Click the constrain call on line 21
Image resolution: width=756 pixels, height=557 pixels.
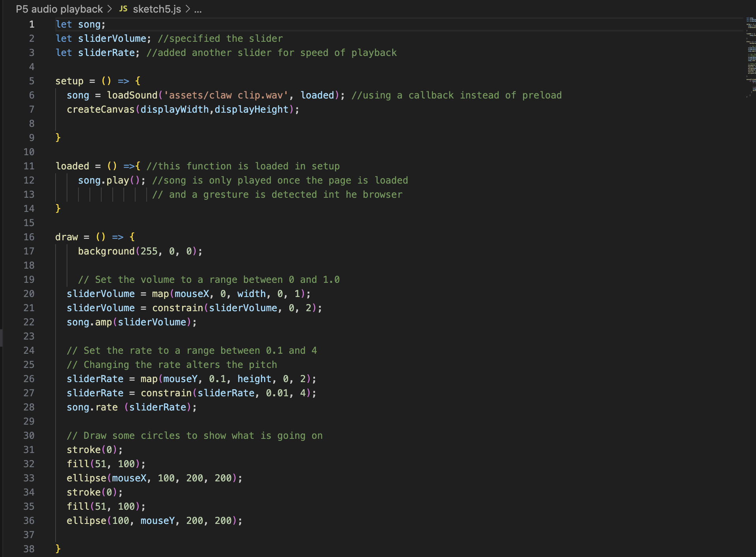coord(177,308)
